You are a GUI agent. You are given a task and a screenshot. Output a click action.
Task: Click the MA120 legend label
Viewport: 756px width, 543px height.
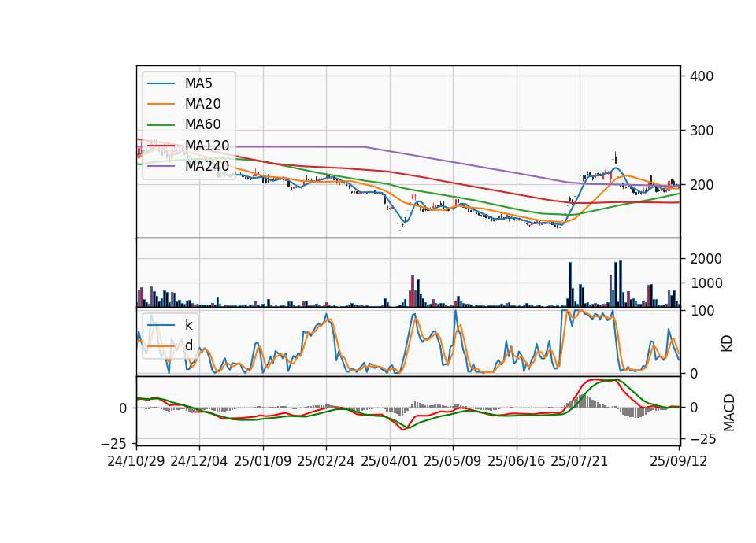click(207, 145)
